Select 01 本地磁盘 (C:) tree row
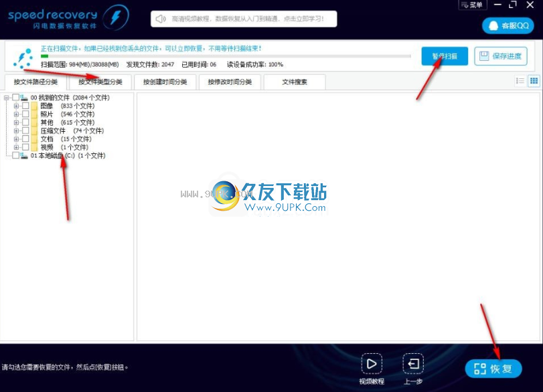 (x=68, y=156)
